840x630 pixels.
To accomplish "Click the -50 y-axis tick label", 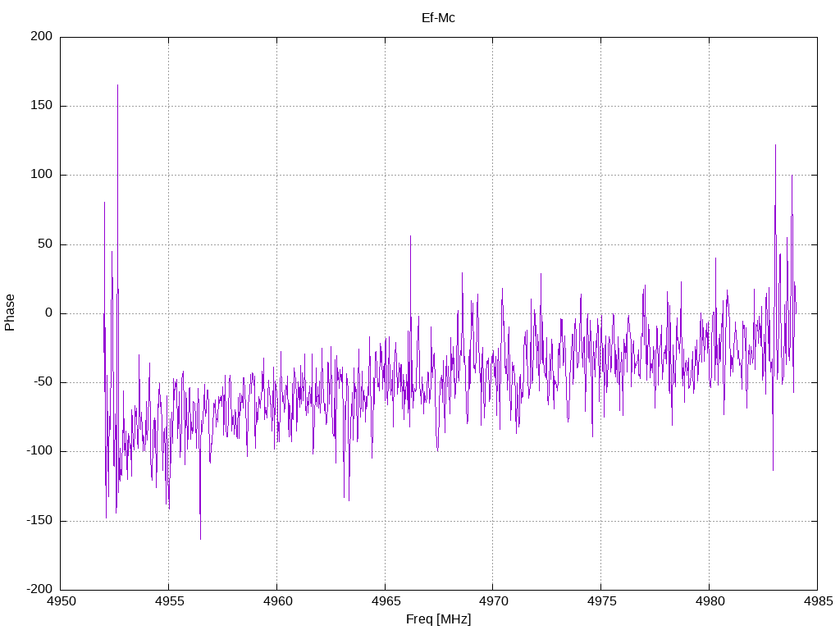I will coord(43,382).
